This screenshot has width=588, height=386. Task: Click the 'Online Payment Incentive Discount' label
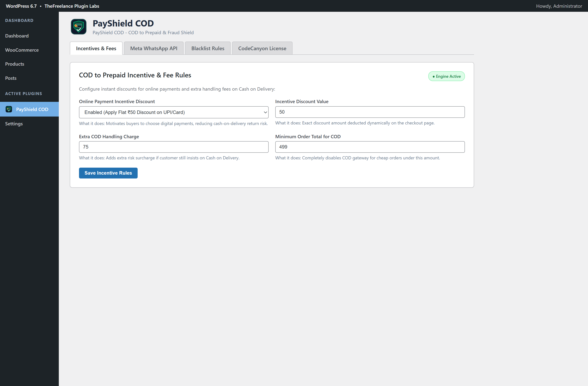[117, 101]
